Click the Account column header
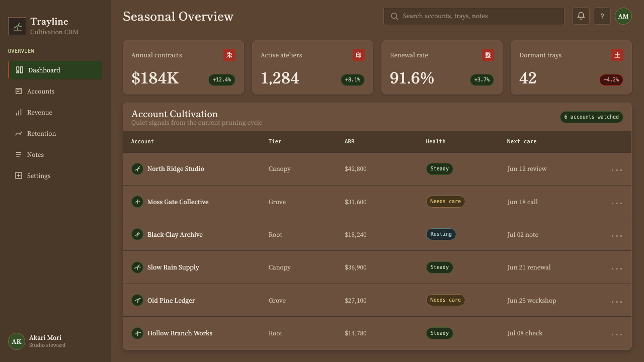 coord(142,141)
